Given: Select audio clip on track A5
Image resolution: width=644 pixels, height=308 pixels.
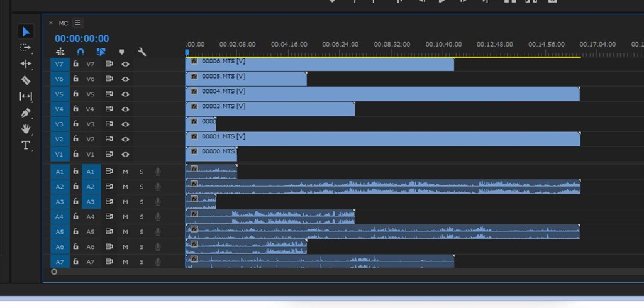Looking at the screenshot, I should 382,231.
